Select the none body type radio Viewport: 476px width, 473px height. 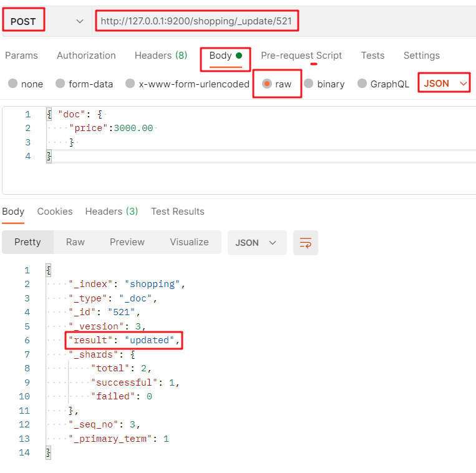[12, 84]
